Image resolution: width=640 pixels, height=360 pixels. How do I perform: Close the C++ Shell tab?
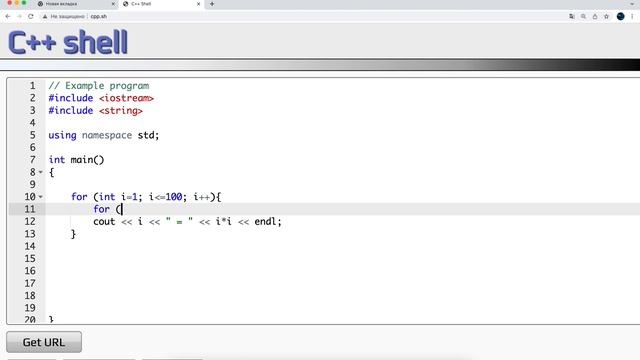point(198,4)
